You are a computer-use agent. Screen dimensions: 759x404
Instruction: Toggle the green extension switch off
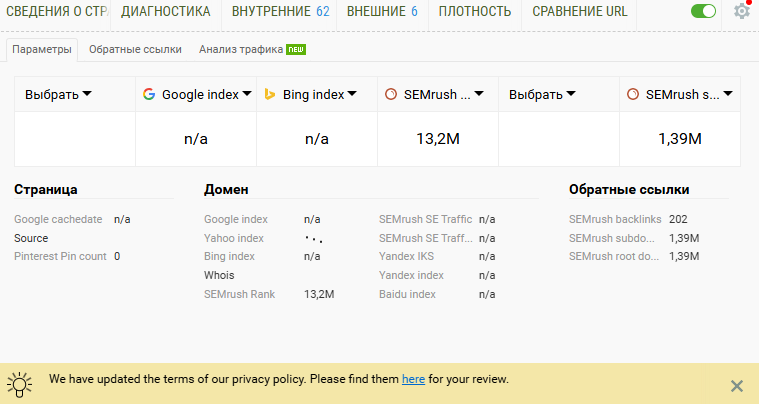pyautogui.click(x=704, y=12)
